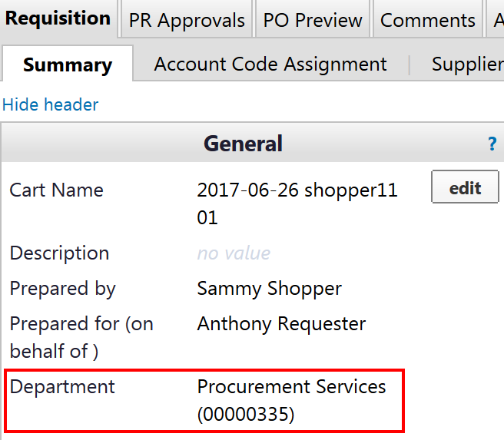Select the Sammy Shopper prepared-by value
Screen dimensions: 504x440
pos(269,289)
